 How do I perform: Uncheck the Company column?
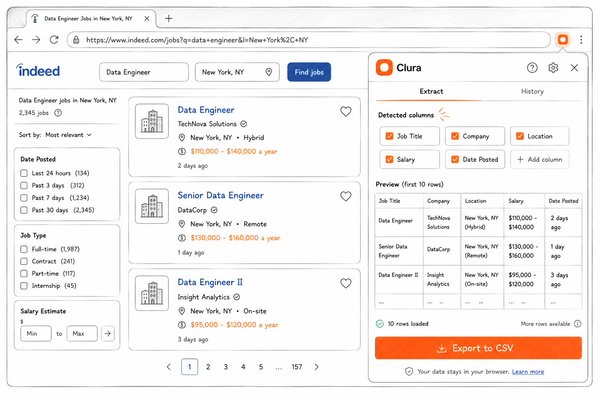(455, 136)
